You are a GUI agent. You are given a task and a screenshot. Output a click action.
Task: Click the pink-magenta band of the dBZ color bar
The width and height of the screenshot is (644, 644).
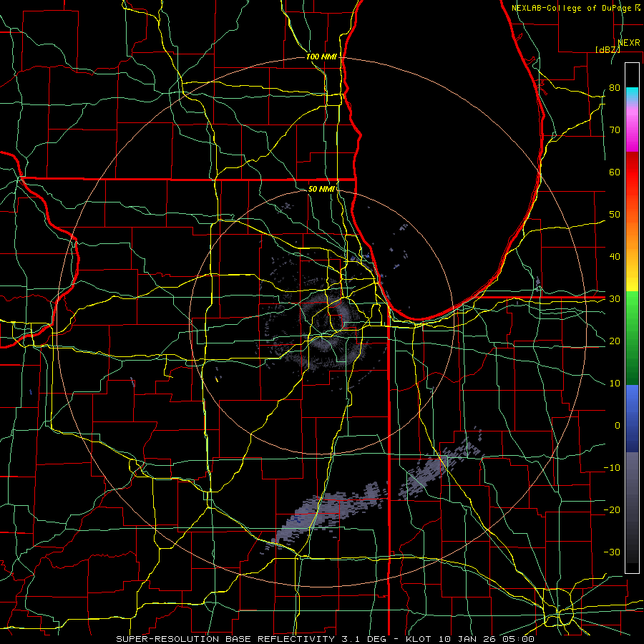click(x=632, y=130)
